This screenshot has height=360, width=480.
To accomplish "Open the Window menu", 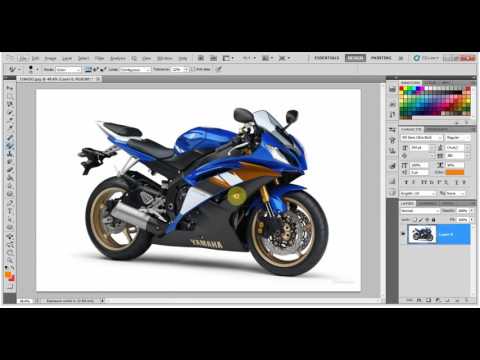I will [x=165, y=58].
